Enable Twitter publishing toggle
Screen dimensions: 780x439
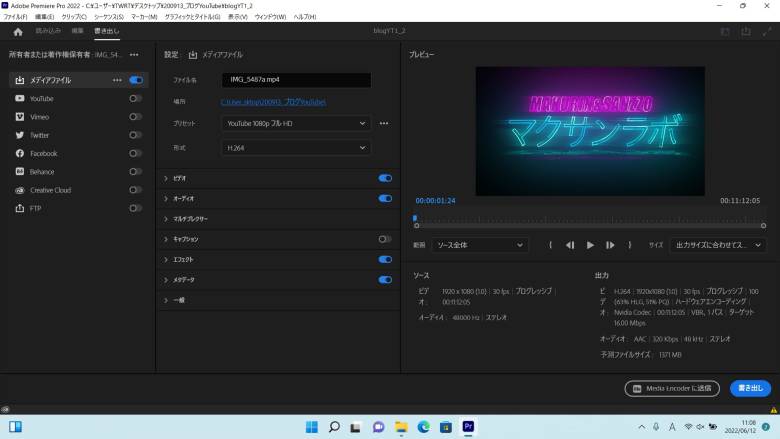click(x=135, y=135)
